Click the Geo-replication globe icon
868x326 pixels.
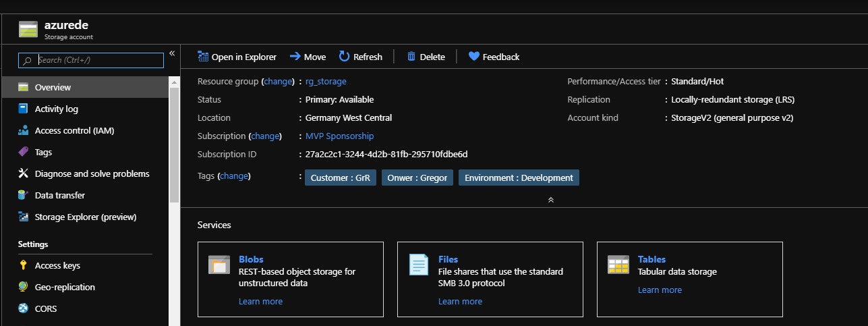tap(23, 287)
